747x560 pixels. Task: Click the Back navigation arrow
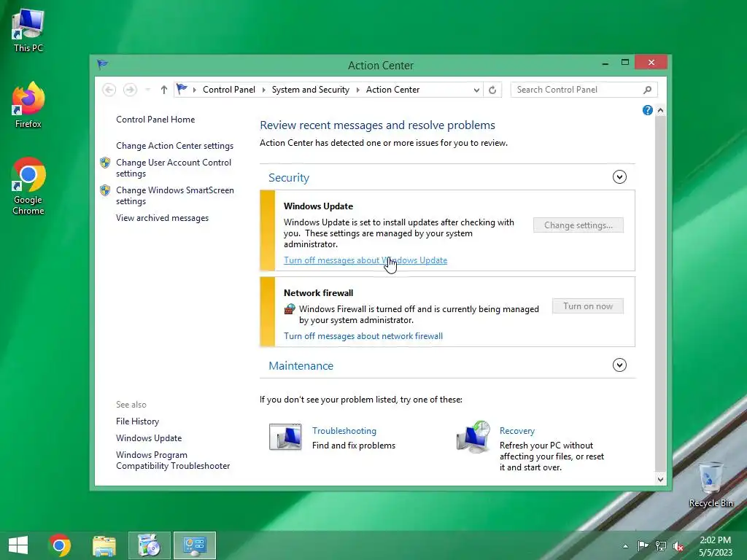(x=109, y=90)
